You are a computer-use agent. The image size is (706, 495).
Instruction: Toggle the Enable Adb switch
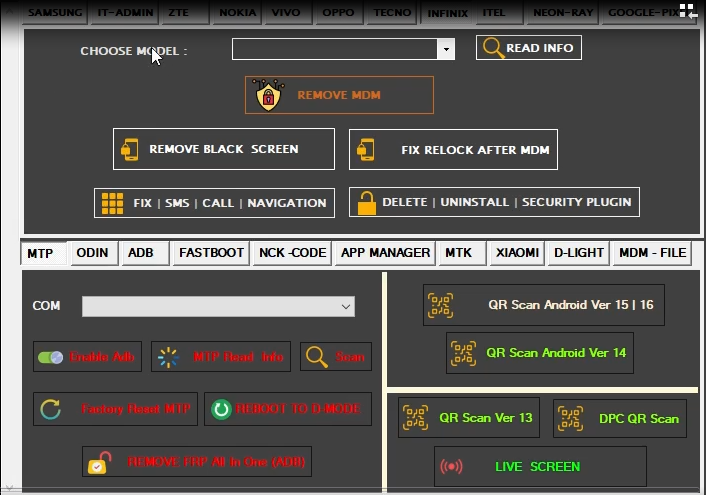(x=50, y=357)
